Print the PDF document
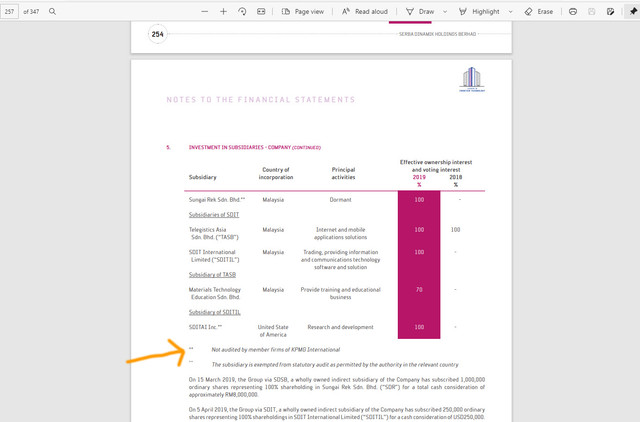The width and height of the screenshot is (640, 422). pos(573,11)
